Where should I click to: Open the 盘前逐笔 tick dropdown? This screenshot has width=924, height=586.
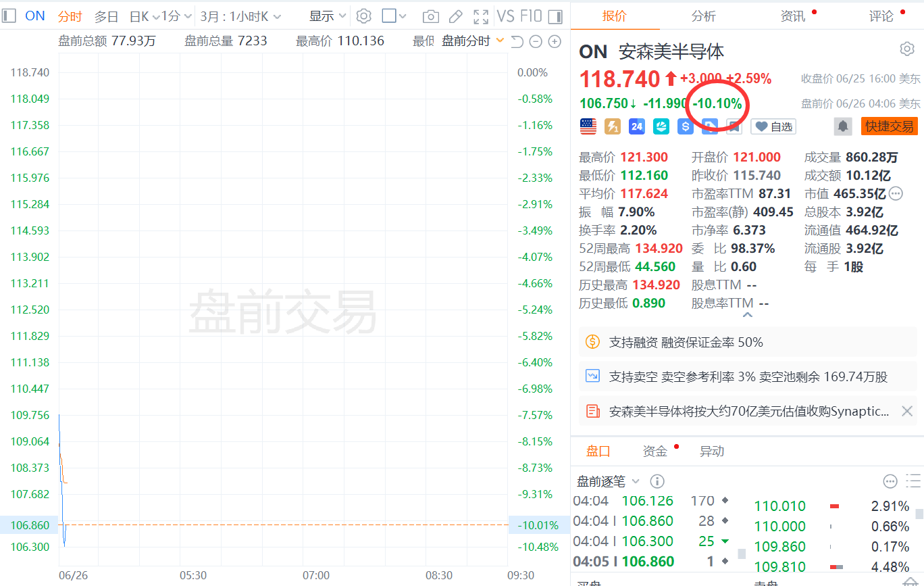(x=608, y=481)
